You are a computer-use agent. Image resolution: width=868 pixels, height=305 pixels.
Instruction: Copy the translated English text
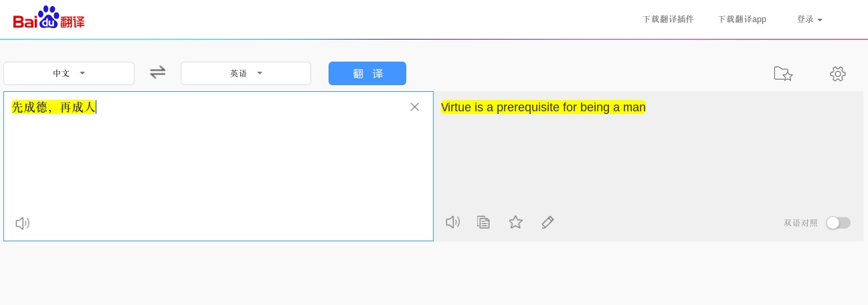pos(483,222)
